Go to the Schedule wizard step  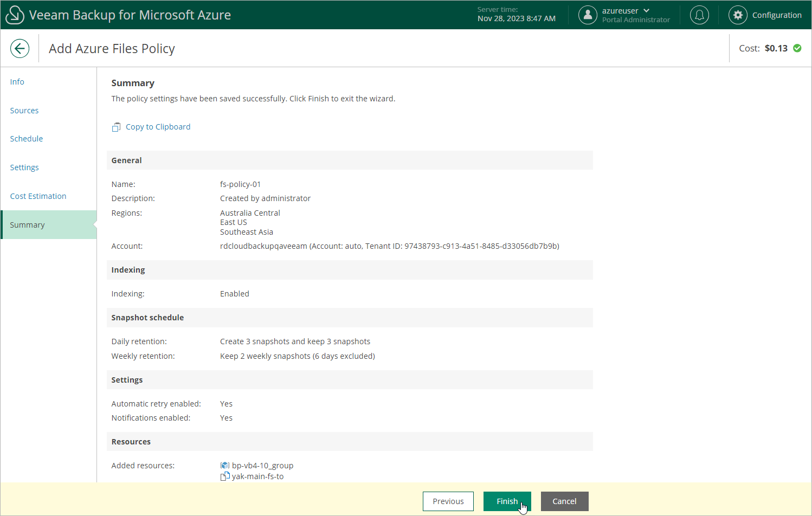[x=27, y=139]
